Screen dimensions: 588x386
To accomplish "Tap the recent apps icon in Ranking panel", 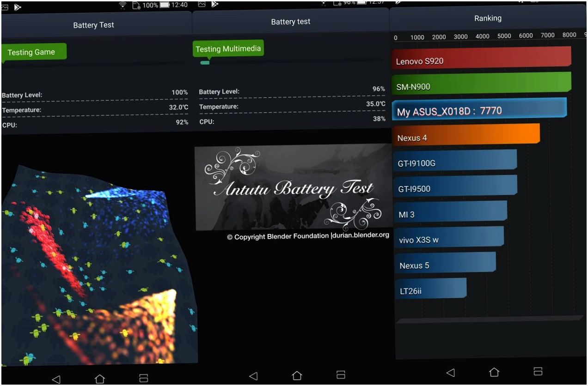I will [538, 371].
